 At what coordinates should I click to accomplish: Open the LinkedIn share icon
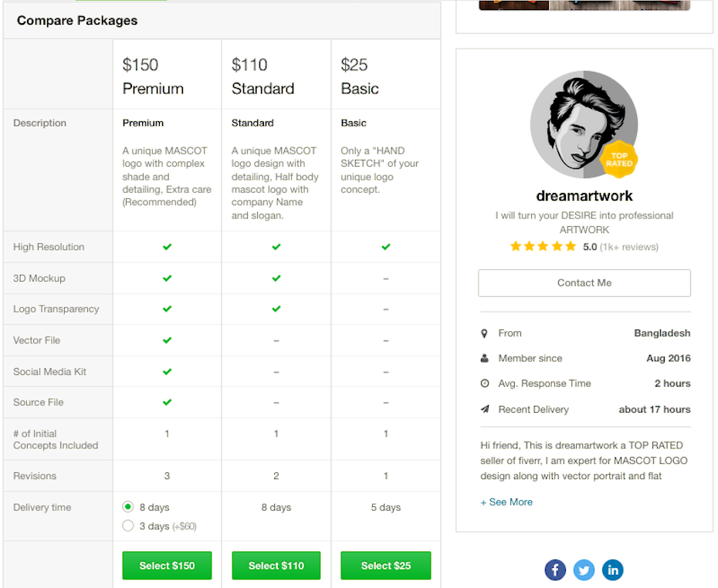click(612, 569)
